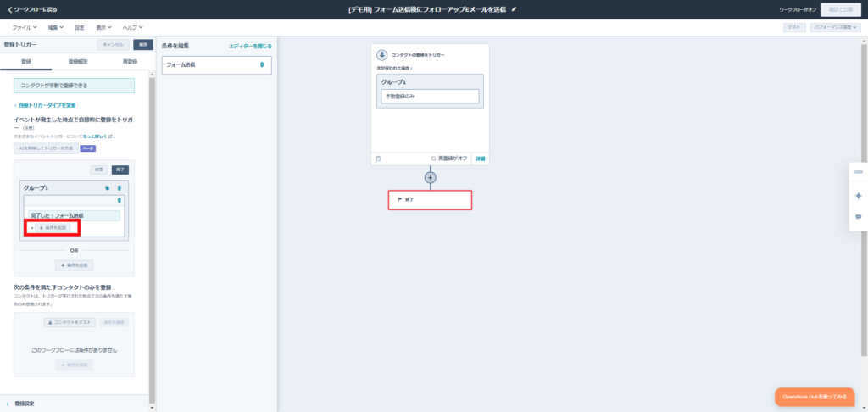The width and height of the screenshot is (868, 412).
Task: Open the ヘルプ menu
Action: coord(133,27)
